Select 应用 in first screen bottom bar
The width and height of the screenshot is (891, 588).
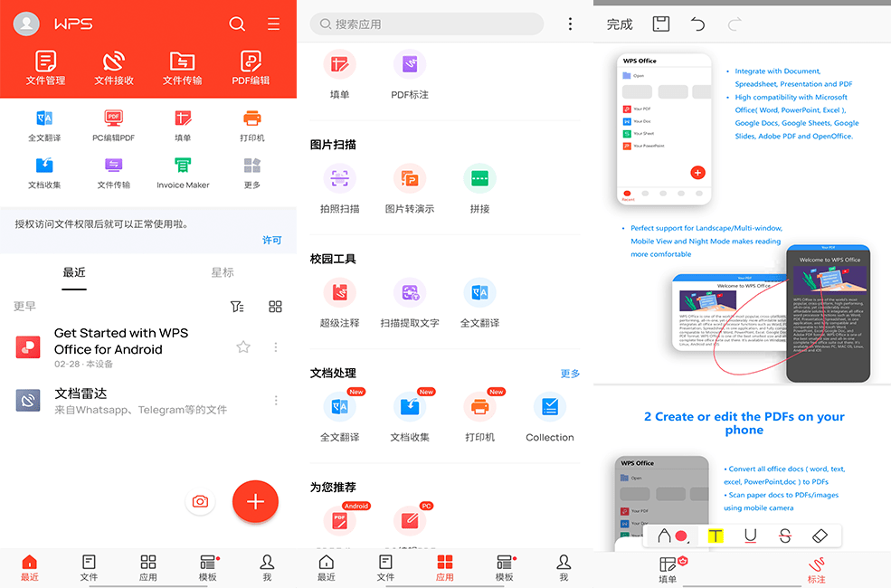[x=148, y=568]
